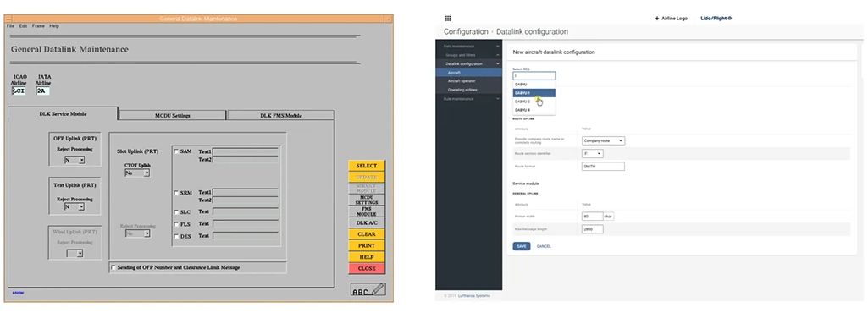Click the SLC Text field

pyautogui.click(x=246, y=211)
